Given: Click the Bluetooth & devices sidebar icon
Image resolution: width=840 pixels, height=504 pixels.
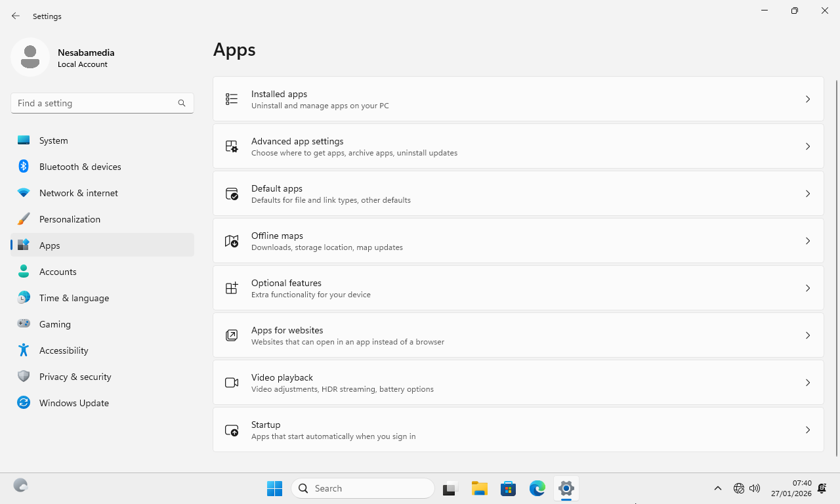Looking at the screenshot, I should click(24, 167).
